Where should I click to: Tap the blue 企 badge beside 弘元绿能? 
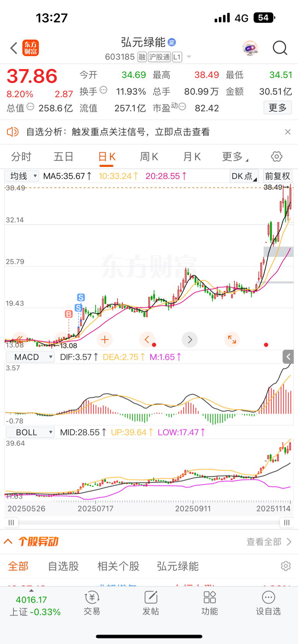pos(172,42)
